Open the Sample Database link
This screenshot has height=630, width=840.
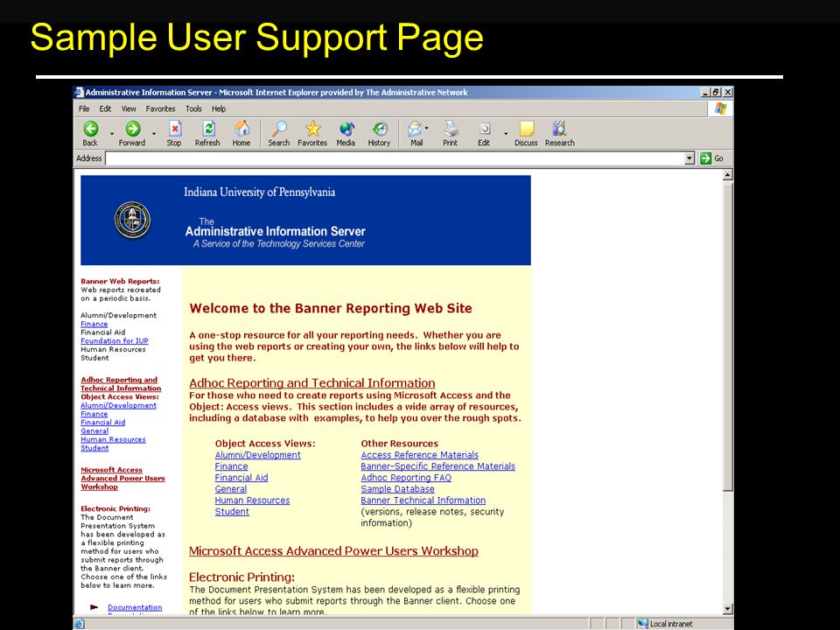[397, 489]
